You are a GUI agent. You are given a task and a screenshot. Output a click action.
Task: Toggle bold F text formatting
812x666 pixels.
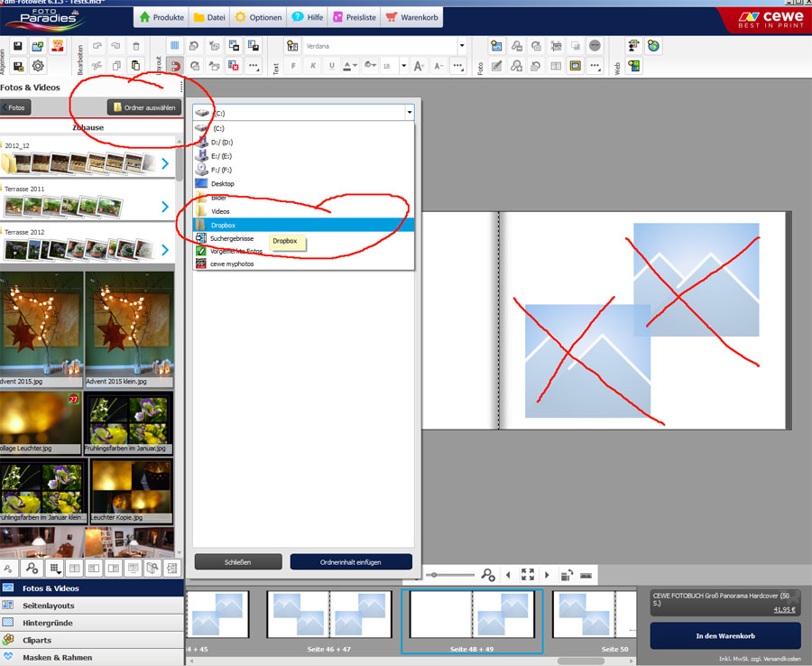click(293, 66)
